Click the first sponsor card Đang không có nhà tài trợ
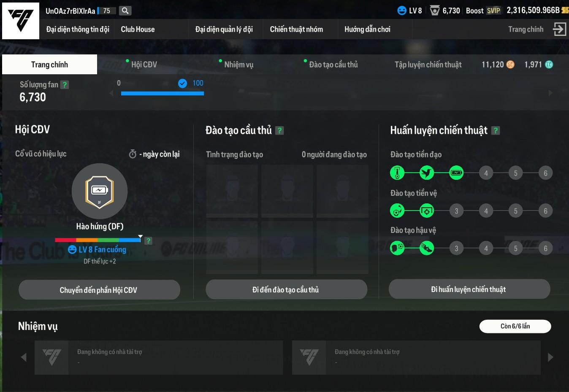Image resolution: width=569 pixels, height=392 pixels. click(159, 357)
